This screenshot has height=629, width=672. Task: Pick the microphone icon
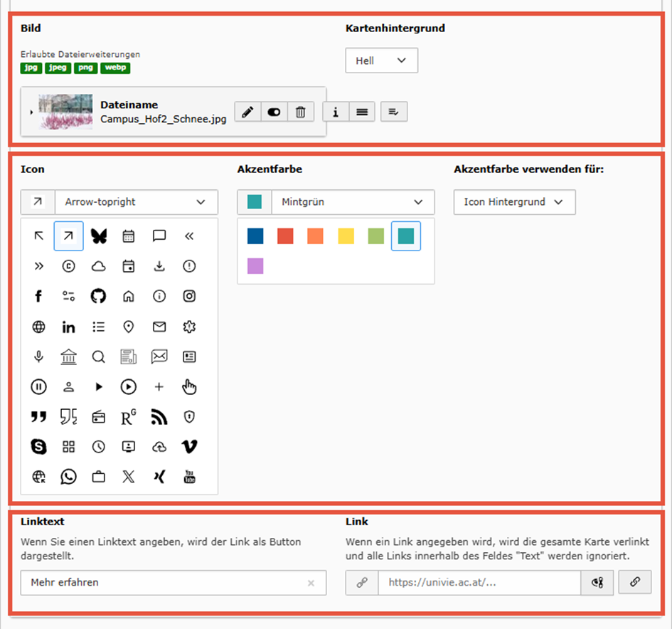(x=38, y=356)
